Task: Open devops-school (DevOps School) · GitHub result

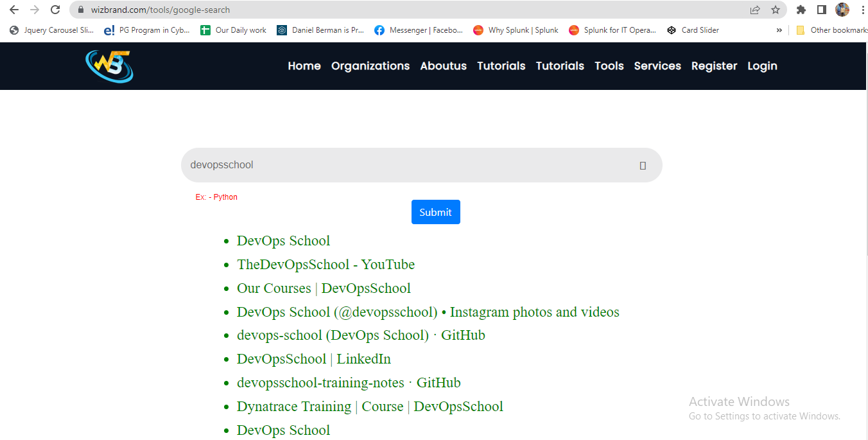Action: pyautogui.click(x=361, y=335)
